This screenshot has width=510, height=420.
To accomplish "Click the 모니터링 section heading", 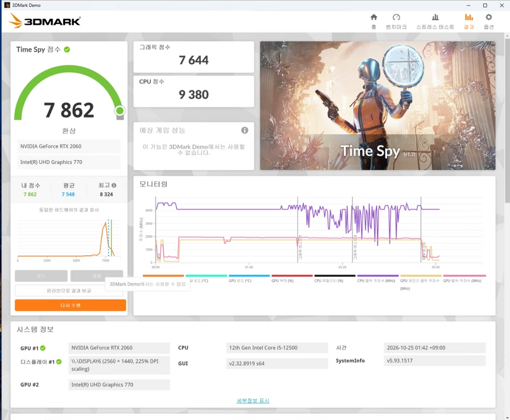I will pos(153,184).
